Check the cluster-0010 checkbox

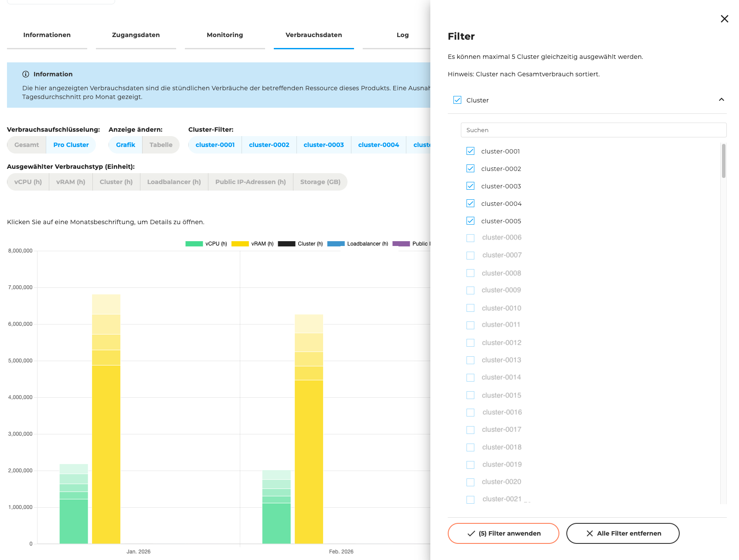point(470,308)
